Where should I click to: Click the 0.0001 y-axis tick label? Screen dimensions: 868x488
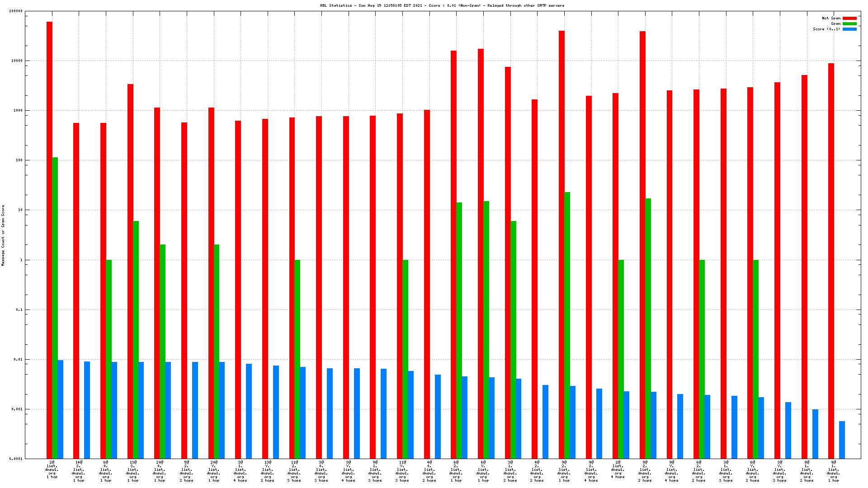click(x=15, y=459)
